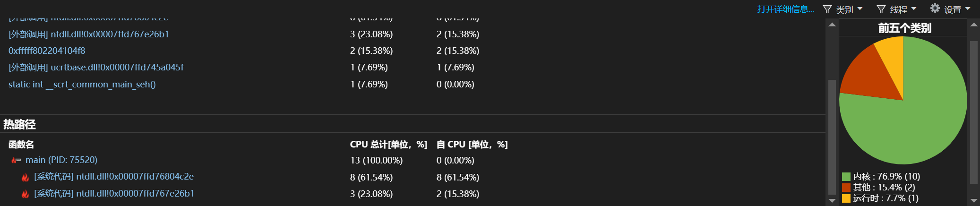The width and height of the screenshot is (980, 206).
Task: Click the pie panel scrollbar up arrow
Action: pos(973,25)
